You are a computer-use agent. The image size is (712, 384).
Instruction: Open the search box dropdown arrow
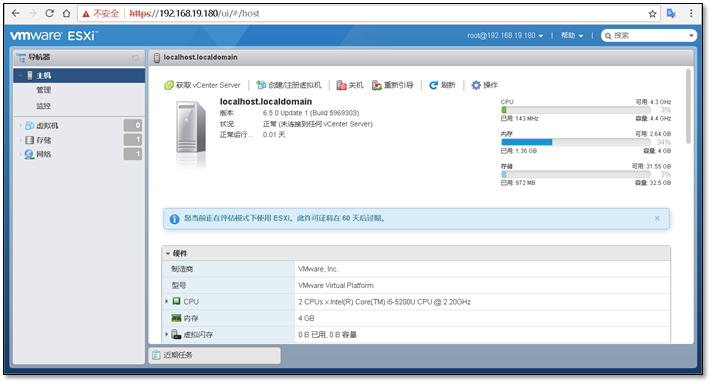click(x=691, y=35)
